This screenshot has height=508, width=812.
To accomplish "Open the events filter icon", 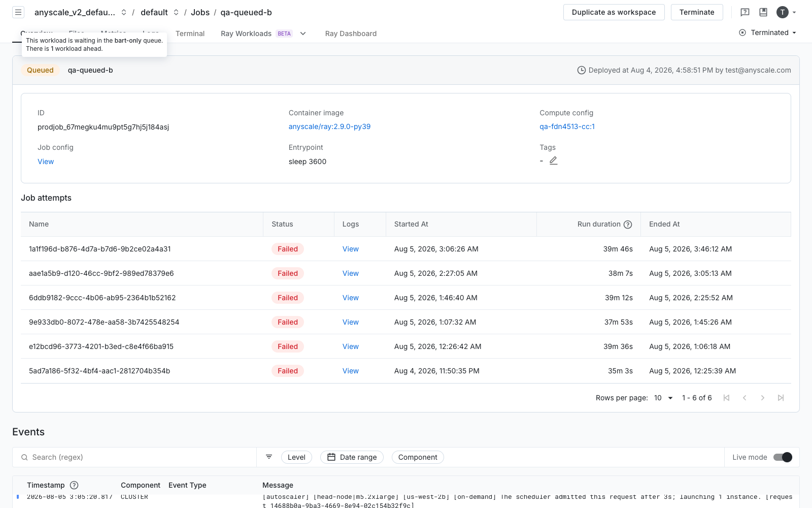I will (269, 457).
